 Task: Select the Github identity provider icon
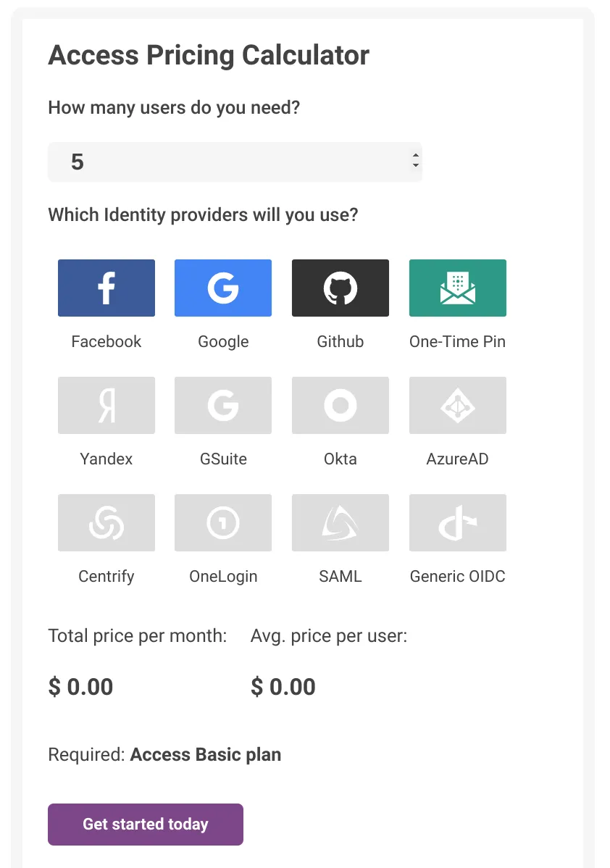pyautogui.click(x=340, y=288)
